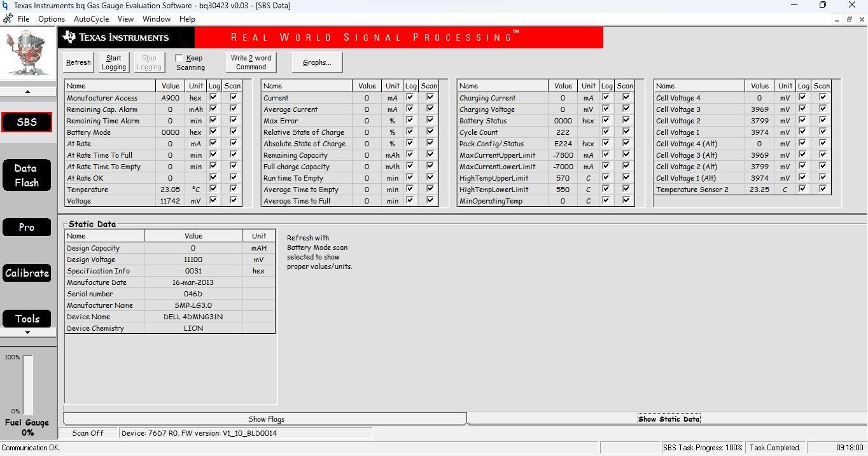
Task: Toggle Scan checkbox for Battery Mode
Action: coord(234,132)
